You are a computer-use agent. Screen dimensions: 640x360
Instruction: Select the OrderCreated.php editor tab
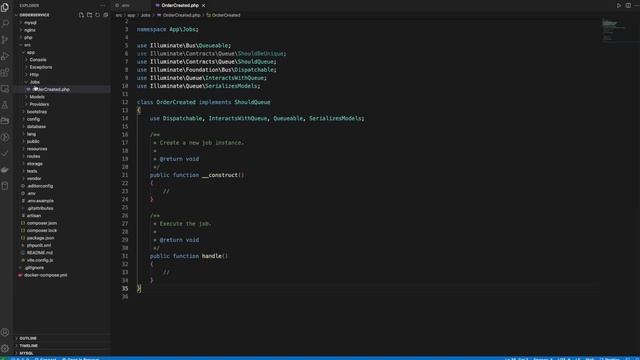coord(180,5)
